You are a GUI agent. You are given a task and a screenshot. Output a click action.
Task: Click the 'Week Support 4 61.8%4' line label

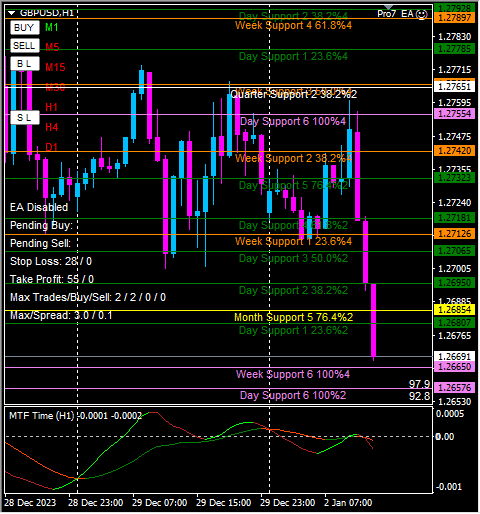[x=293, y=25]
